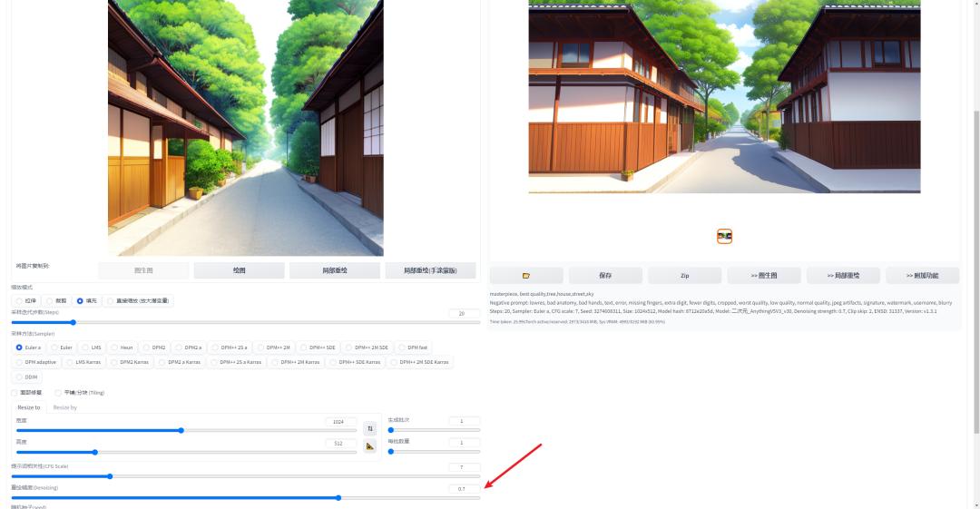Adjust the 生成批次 batch count slider

point(435,430)
